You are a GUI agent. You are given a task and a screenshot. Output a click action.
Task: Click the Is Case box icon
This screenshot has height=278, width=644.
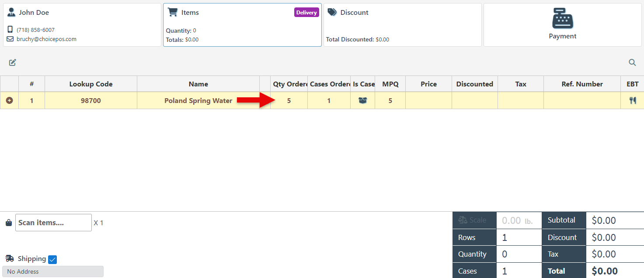click(362, 100)
